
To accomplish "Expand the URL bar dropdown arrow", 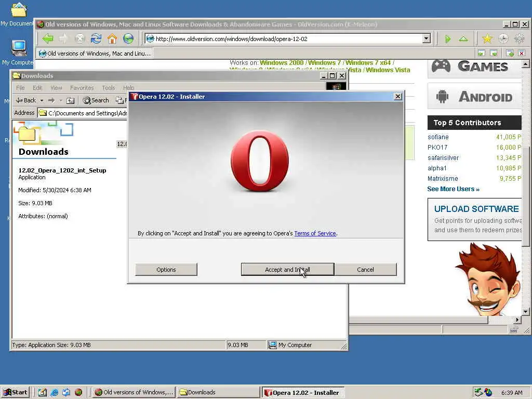I will 427,38.
